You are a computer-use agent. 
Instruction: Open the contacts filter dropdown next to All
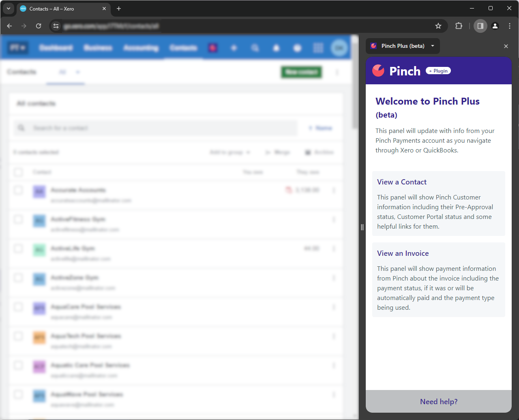(77, 72)
